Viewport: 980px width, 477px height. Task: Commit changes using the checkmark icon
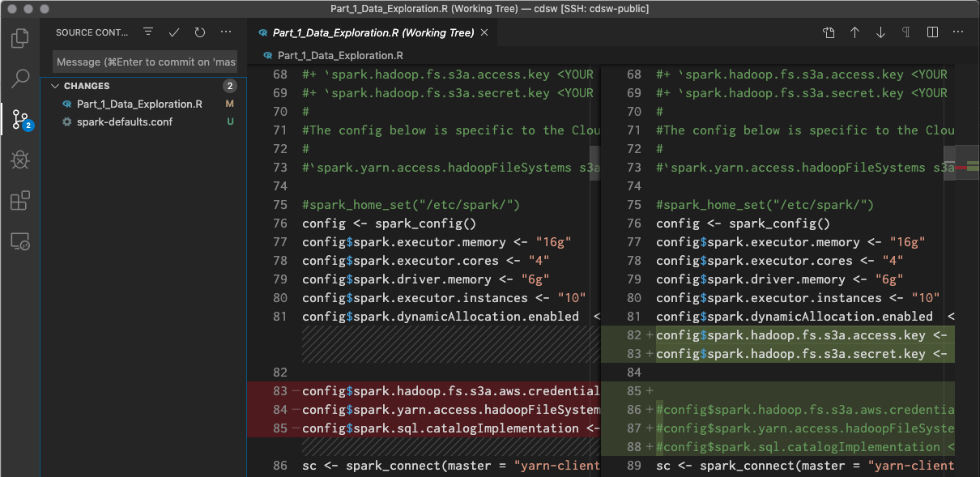[173, 32]
